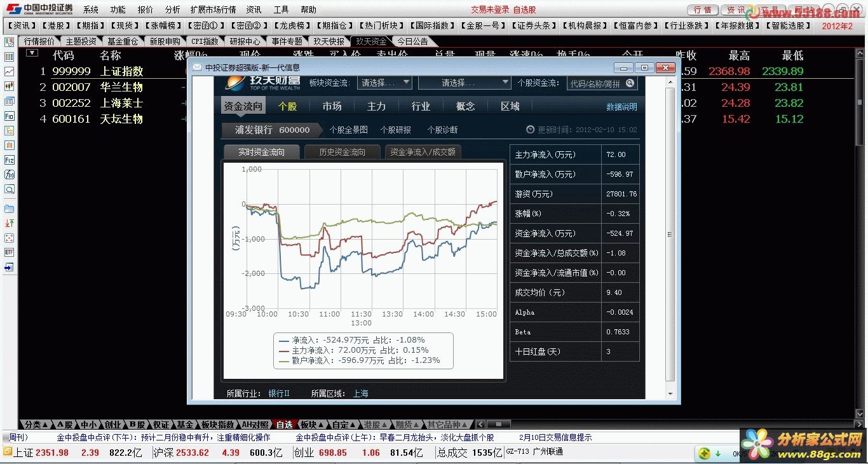Select the 行业 tab in popup

click(421, 106)
